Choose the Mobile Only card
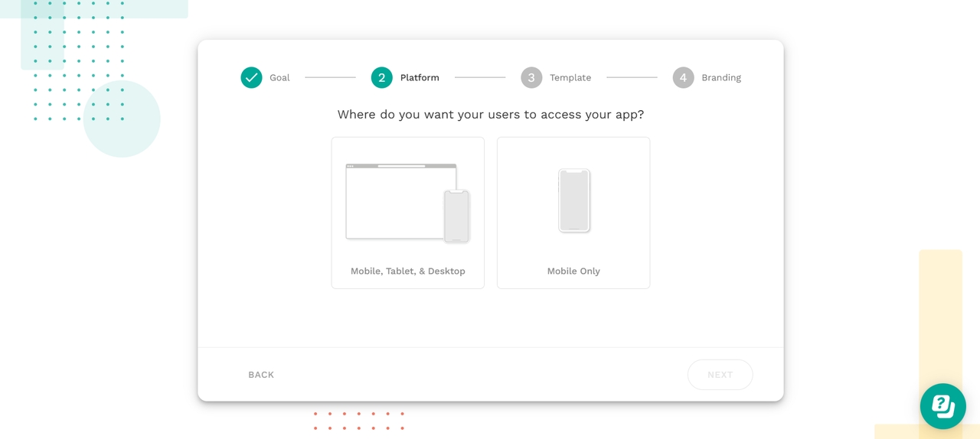The width and height of the screenshot is (980, 439). pos(573,213)
